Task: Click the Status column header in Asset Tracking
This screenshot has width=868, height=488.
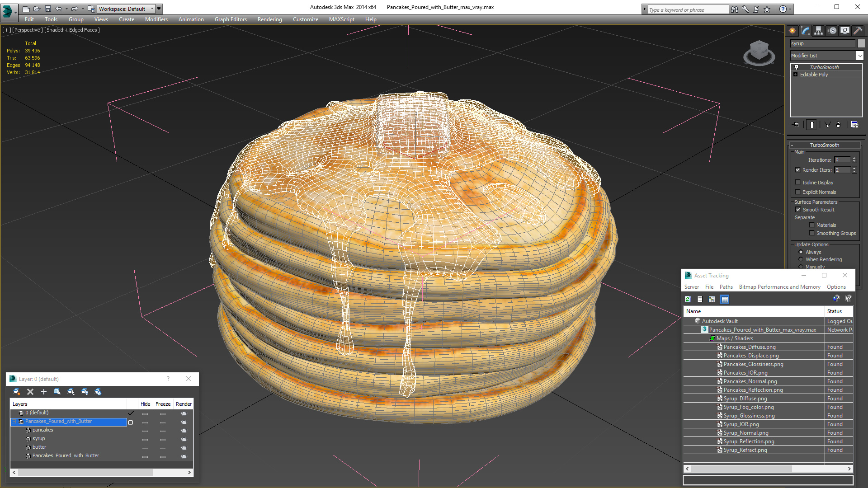Action: coord(839,311)
